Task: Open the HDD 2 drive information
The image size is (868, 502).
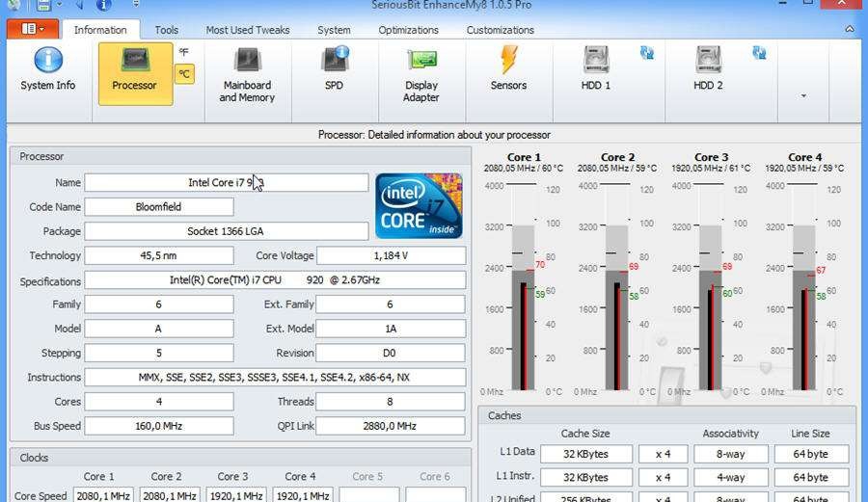Action: [x=708, y=69]
